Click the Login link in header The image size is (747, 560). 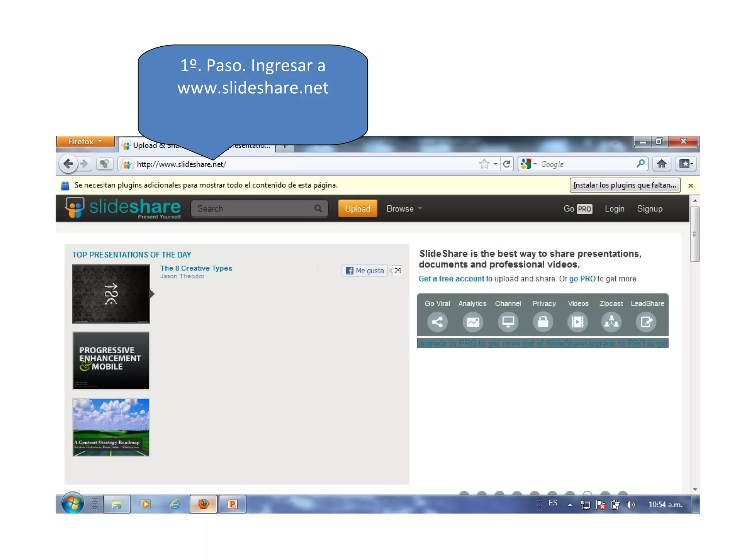coord(615,209)
